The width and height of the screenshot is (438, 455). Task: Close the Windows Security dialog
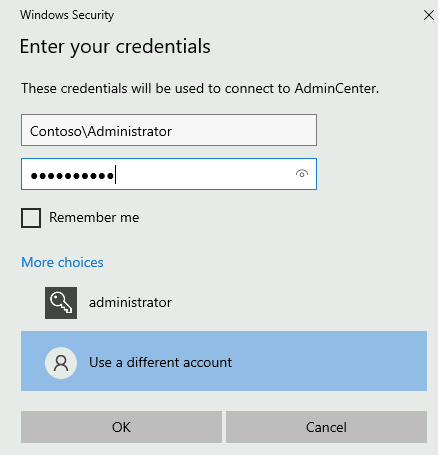tap(429, 15)
